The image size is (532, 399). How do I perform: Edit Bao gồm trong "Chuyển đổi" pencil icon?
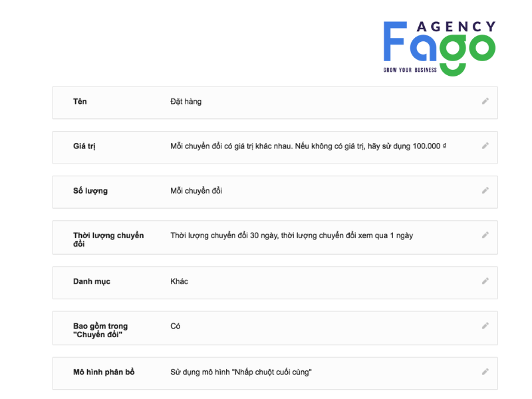(485, 325)
